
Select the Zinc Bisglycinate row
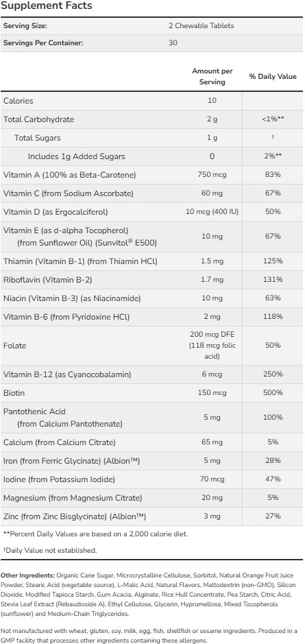coord(152,516)
